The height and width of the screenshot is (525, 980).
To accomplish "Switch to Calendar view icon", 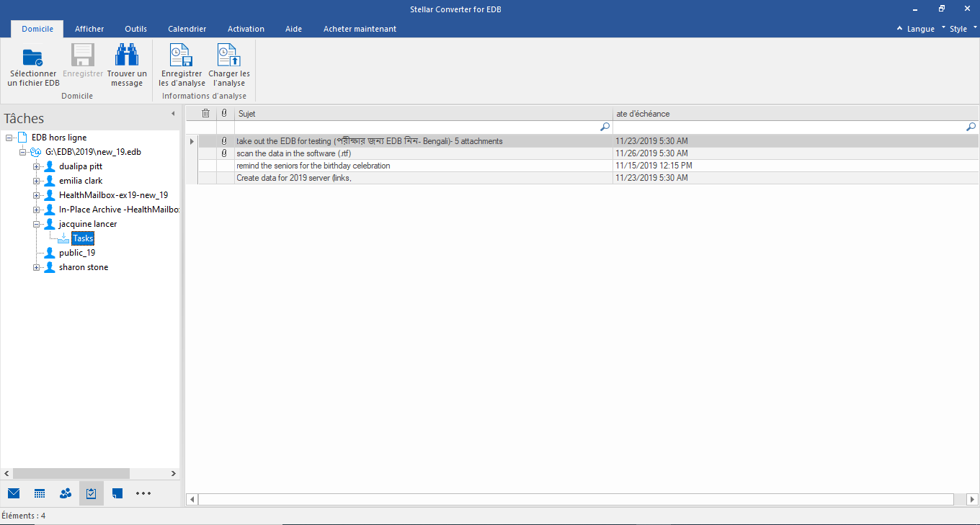I will pyautogui.click(x=40, y=493).
